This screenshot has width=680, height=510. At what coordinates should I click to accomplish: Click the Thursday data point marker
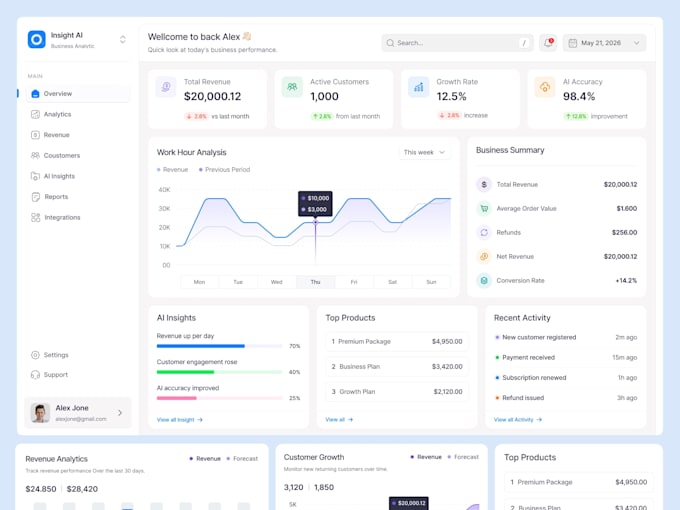coord(315,222)
